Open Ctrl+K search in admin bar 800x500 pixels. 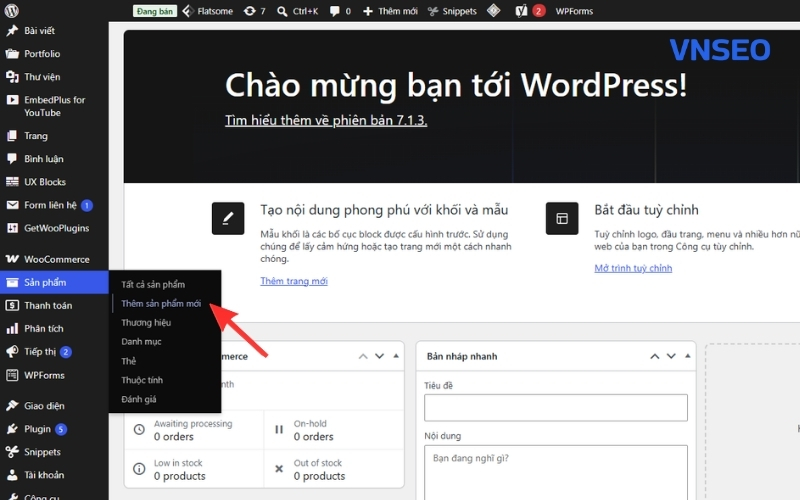(297, 11)
